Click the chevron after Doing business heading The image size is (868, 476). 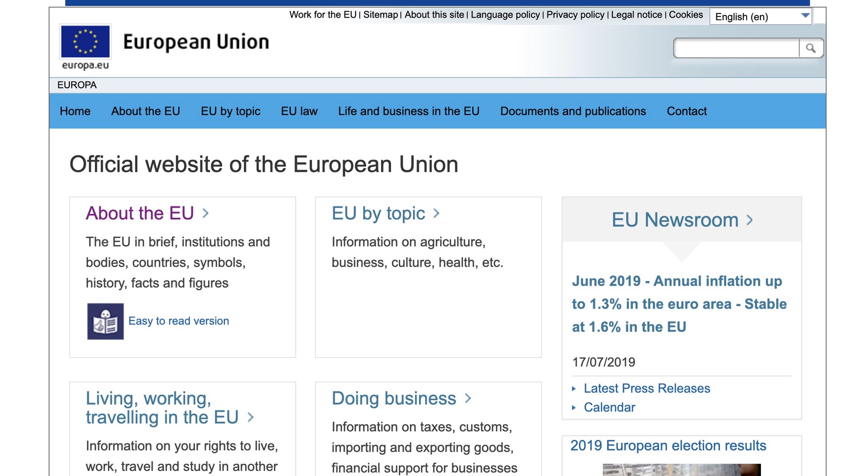(x=468, y=399)
